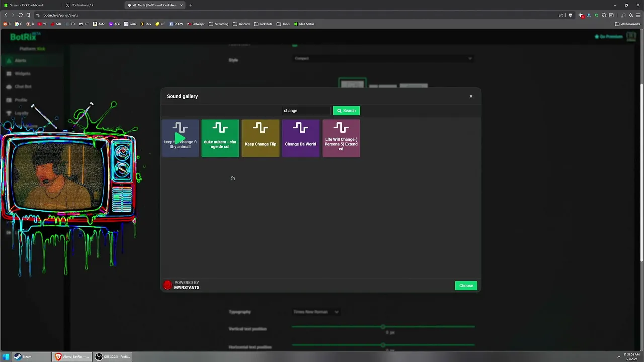
Task: Click the red Myinstants button logo
Action: pyautogui.click(x=168, y=285)
